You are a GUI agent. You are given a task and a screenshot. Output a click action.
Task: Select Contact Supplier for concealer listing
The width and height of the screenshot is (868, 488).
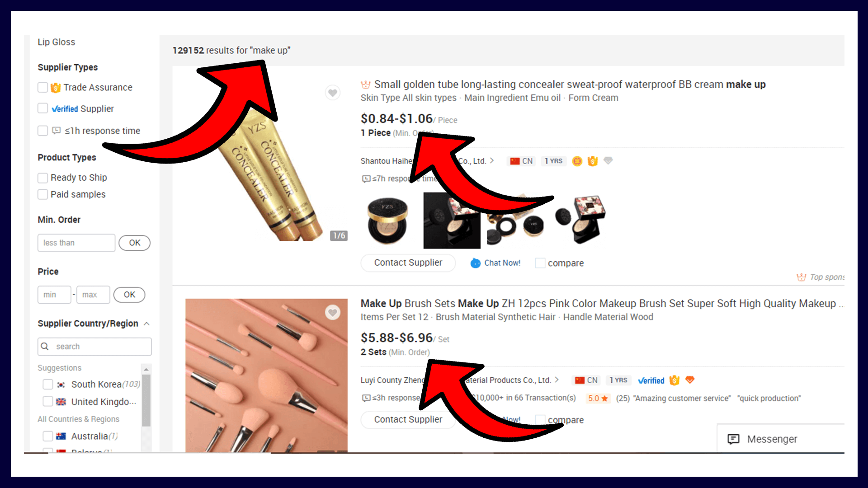pyautogui.click(x=408, y=263)
